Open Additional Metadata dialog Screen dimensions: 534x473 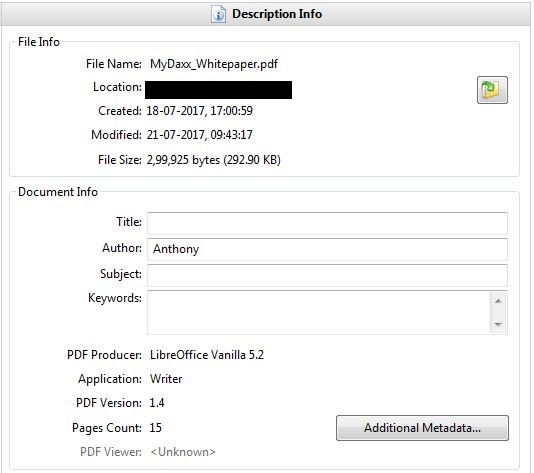[422, 428]
